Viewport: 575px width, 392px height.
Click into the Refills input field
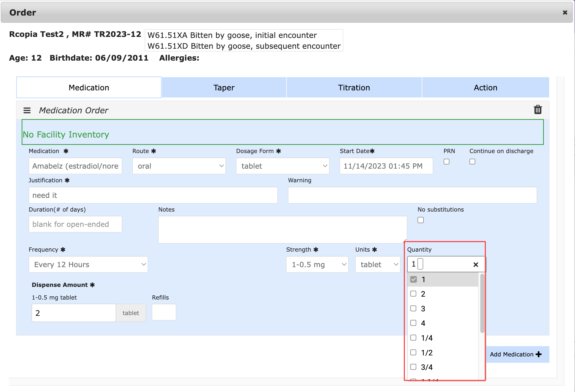(164, 312)
